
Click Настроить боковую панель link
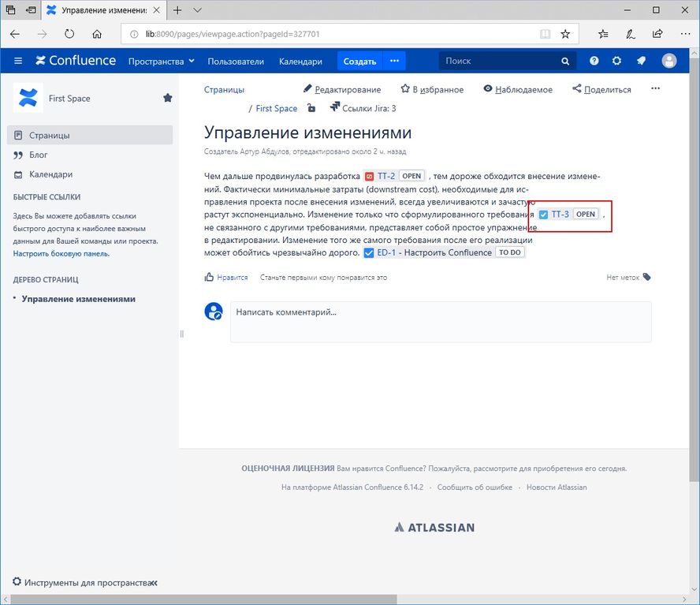61,253
